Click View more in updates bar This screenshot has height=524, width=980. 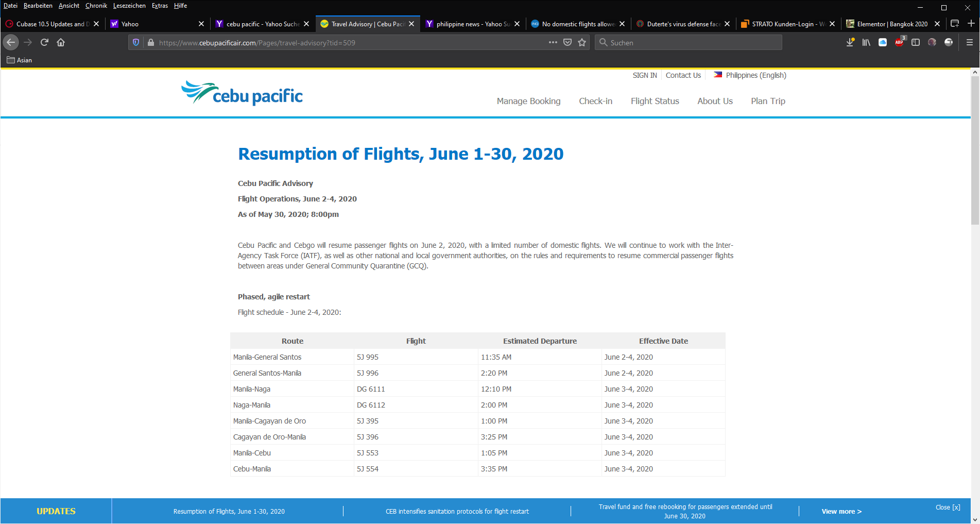coord(841,512)
